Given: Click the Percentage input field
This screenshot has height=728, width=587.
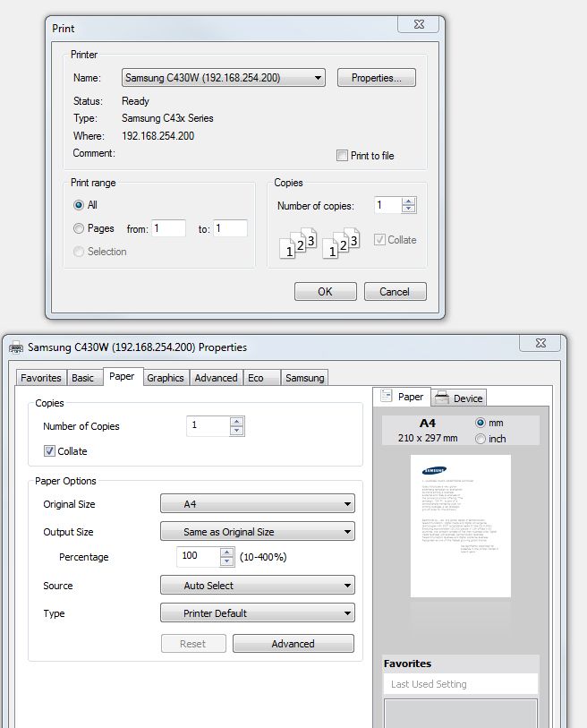Looking at the screenshot, I should pos(198,556).
